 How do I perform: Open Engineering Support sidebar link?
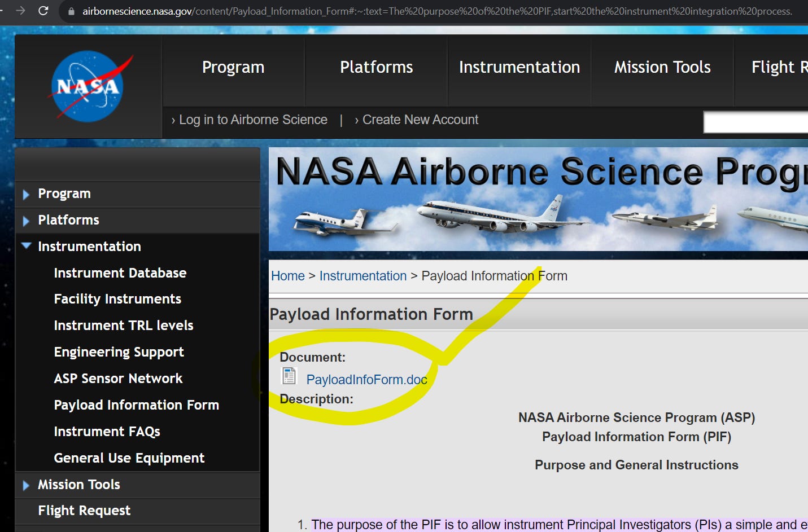(119, 352)
